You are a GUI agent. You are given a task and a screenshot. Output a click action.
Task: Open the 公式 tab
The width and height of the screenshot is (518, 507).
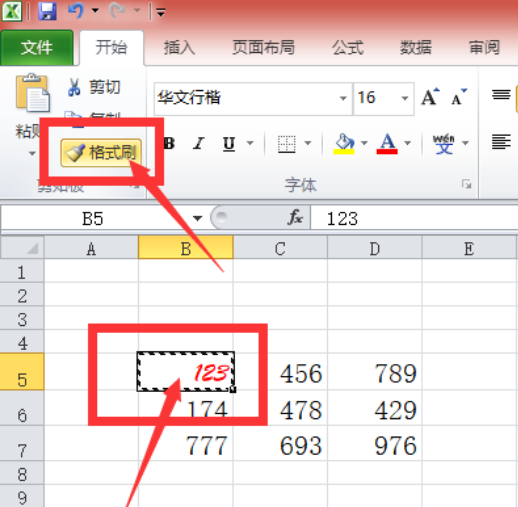(x=347, y=47)
